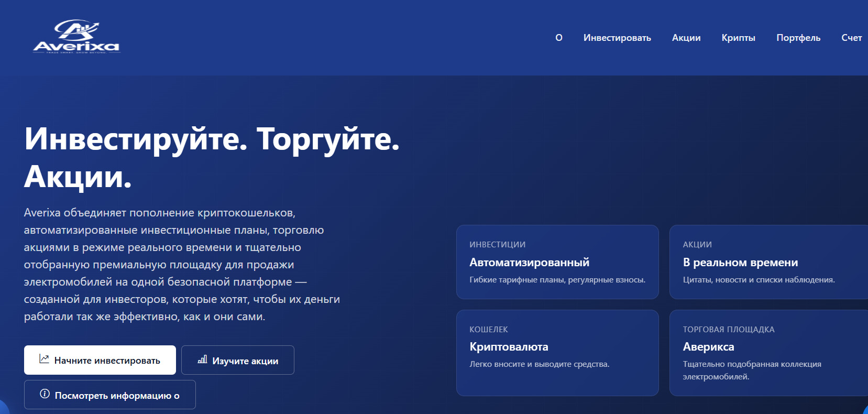Viewport: 868px width, 414px height.
Task: Click text Гибкие тарифные планы, регулярные взносы.
Action: [557, 280]
